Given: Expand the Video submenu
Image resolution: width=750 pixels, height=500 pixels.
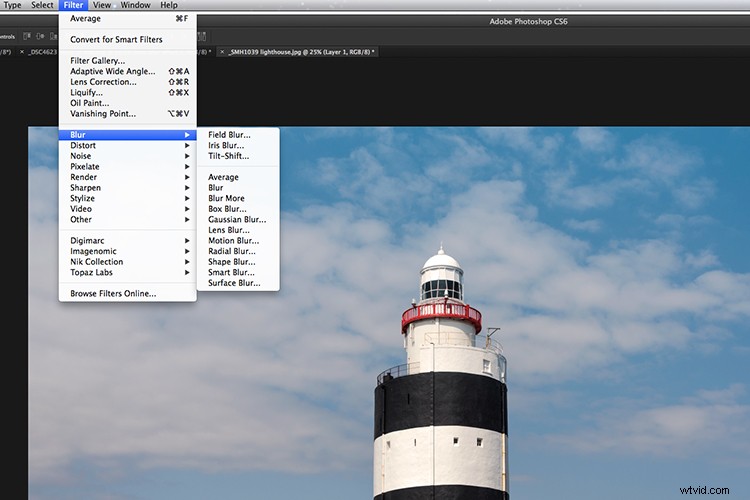Looking at the screenshot, I should [x=128, y=209].
